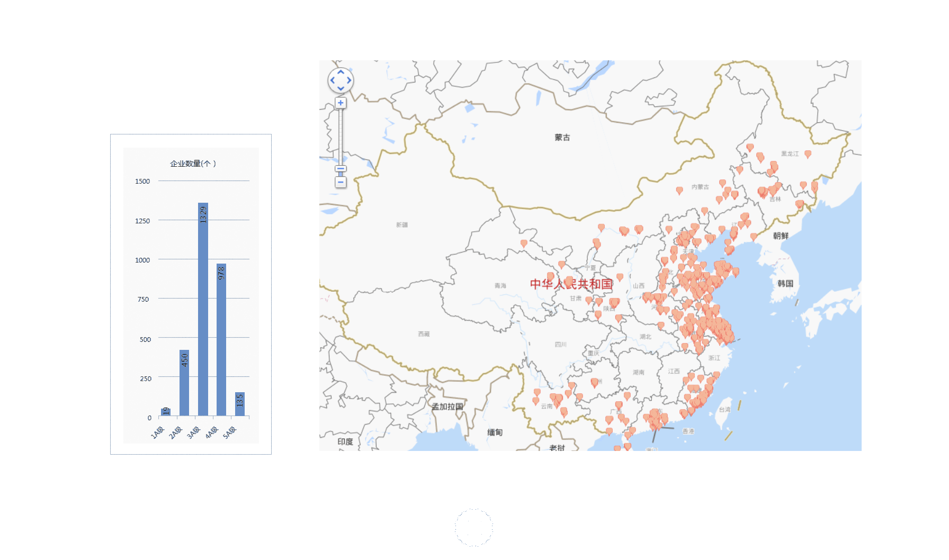Select the 4A级 bar showing 978
The height and width of the screenshot is (560, 949).
221,339
